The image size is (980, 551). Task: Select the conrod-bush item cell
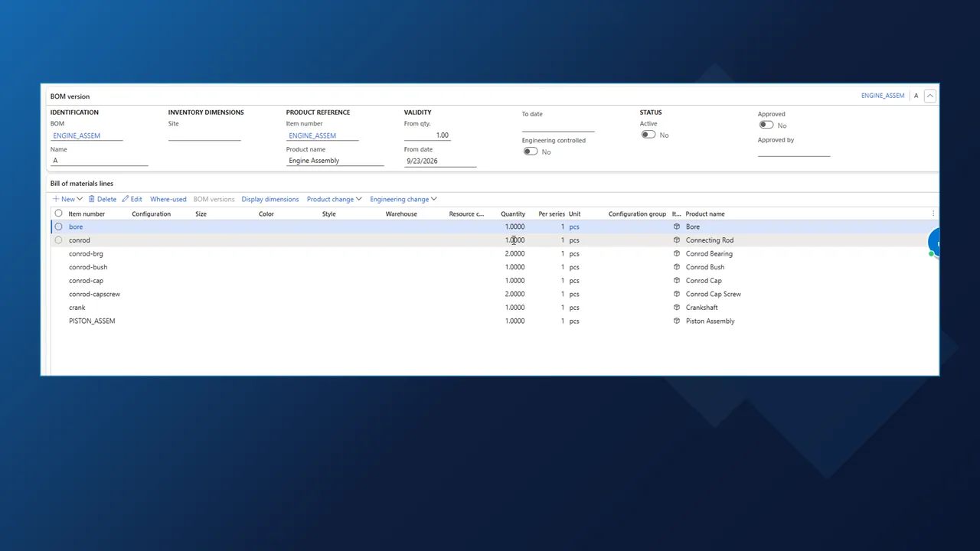[x=88, y=267]
